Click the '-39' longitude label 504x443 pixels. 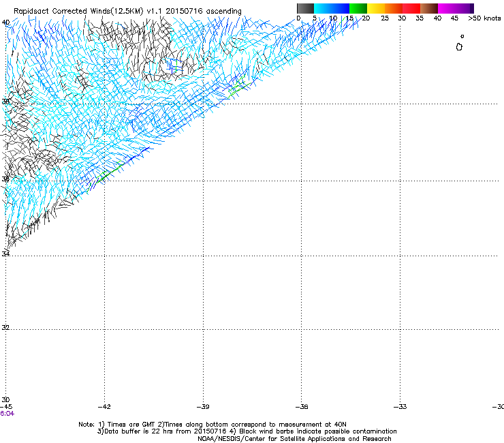pyautogui.click(x=203, y=407)
